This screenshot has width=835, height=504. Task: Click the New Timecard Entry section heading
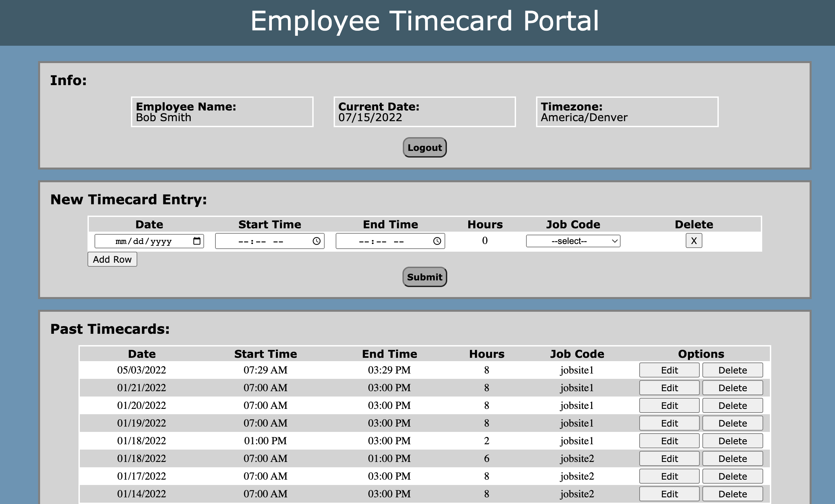pyautogui.click(x=129, y=199)
